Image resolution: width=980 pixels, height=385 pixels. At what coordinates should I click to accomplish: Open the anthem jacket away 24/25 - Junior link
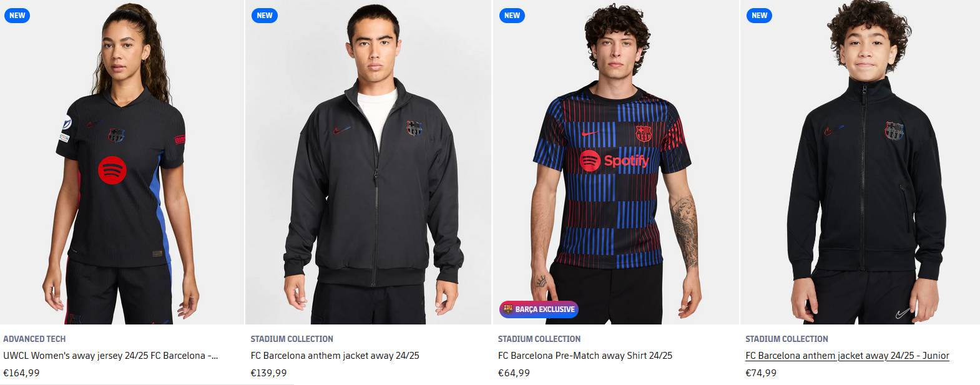click(847, 356)
